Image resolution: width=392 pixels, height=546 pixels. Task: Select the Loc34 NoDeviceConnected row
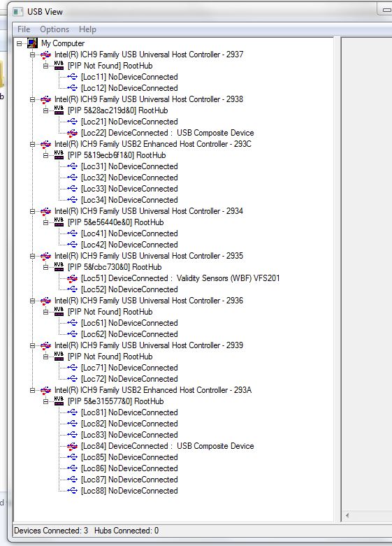tap(129, 200)
